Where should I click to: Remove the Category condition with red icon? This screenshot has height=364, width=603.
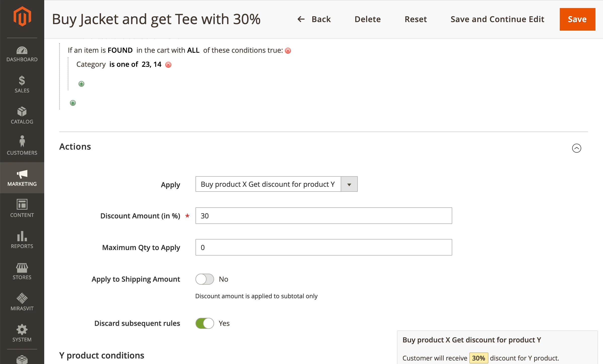168,65
